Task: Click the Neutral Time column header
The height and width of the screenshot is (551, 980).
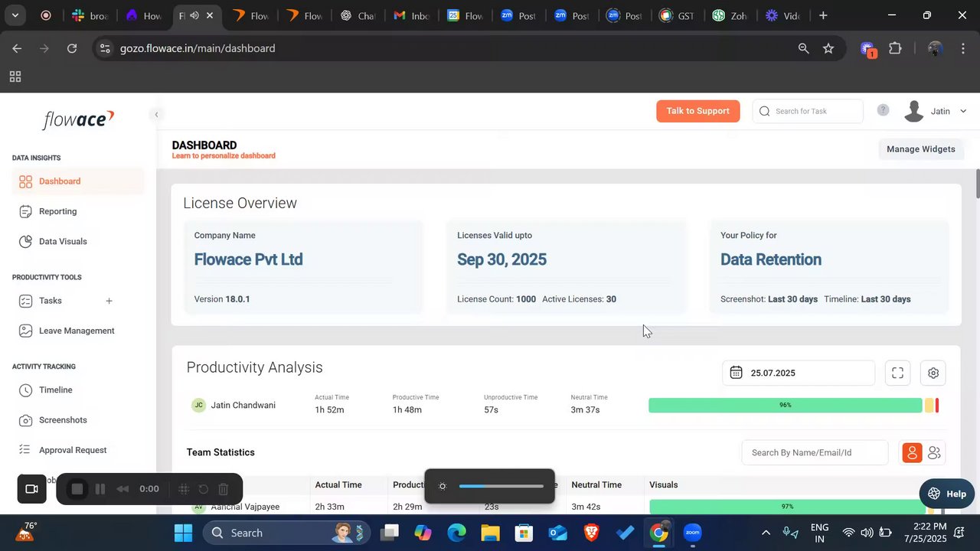Action: tap(596, 484)
